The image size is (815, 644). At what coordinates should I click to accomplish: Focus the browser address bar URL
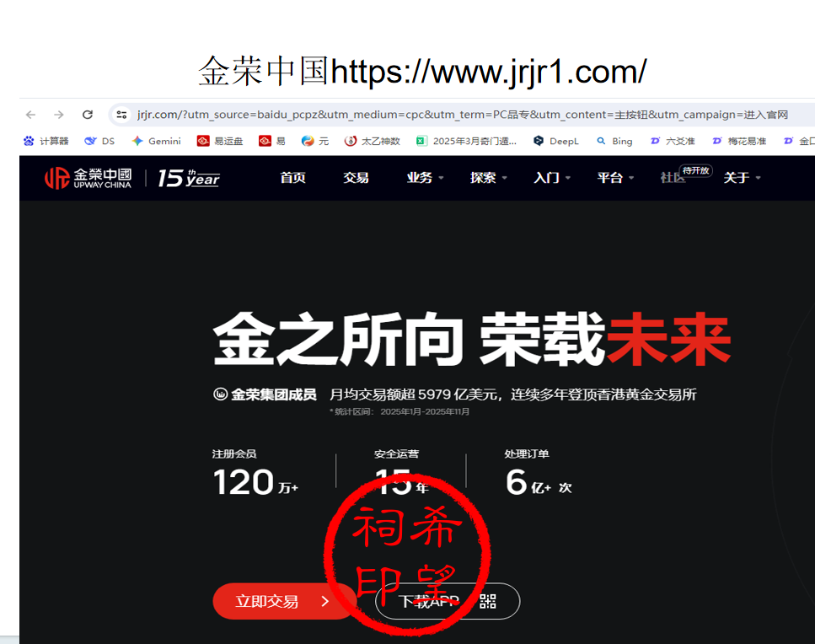pyautogui.click(x=462, y=115)
